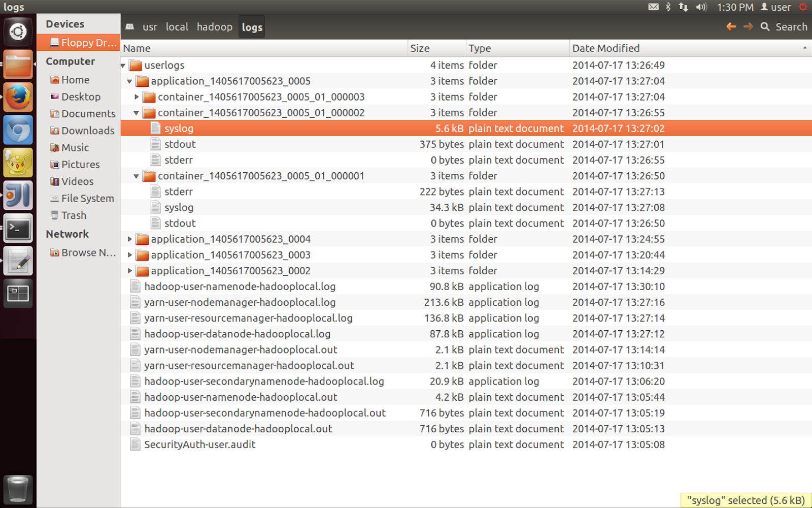Jump to the usr breadcrumb
812x508 pixels.
(x=150, y=27)
